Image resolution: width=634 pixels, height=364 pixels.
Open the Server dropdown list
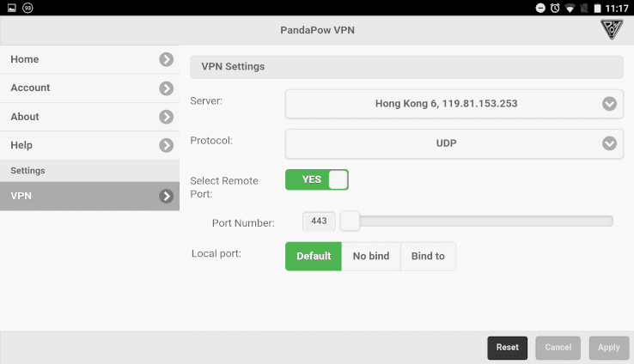pos(454,104)
